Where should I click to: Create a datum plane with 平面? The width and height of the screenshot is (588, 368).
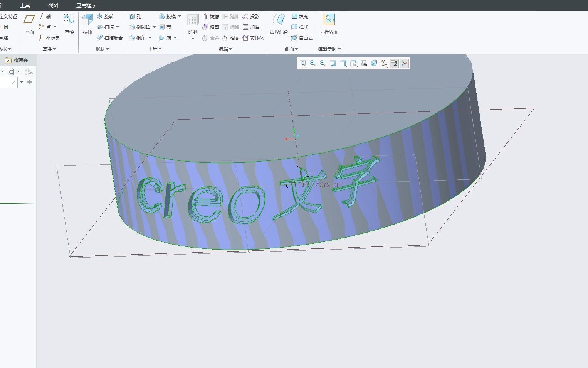(x=29, y=25)
